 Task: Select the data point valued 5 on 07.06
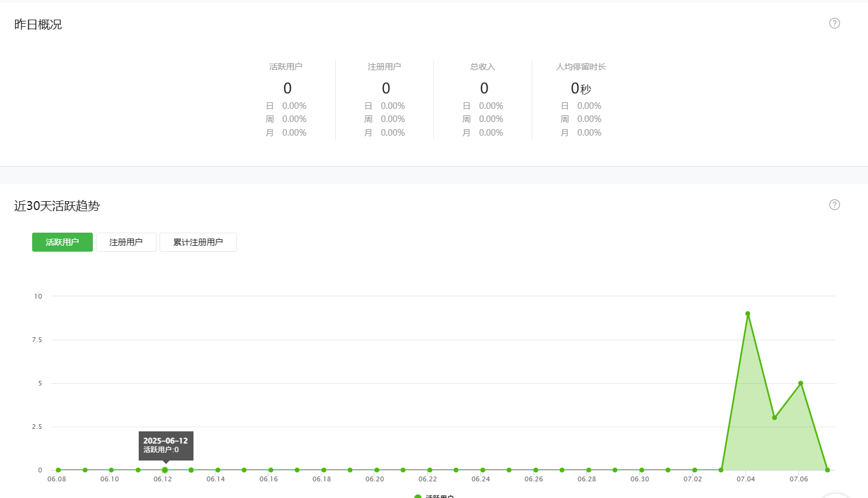point(801,383)
